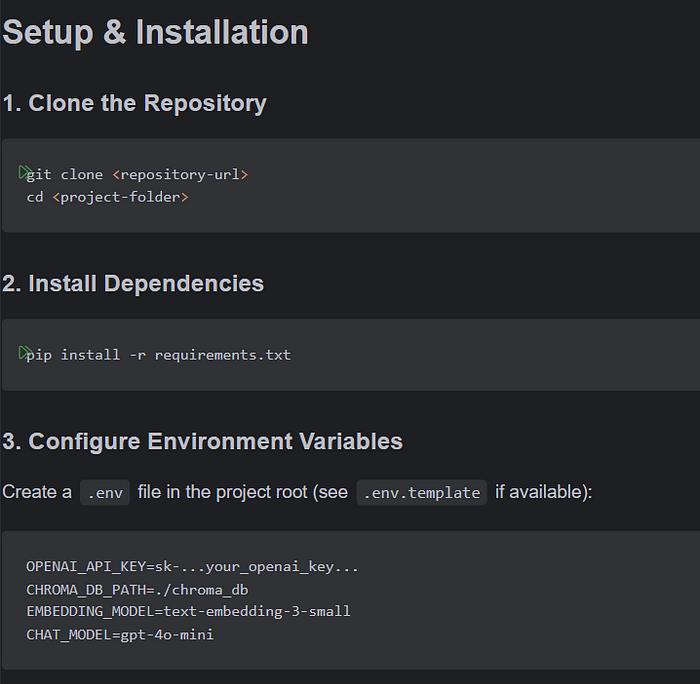The width and height of the screenshot is (700, 684).
Task: Click the OPENAI_API_KEY line
Action: (x=192, y=567)
